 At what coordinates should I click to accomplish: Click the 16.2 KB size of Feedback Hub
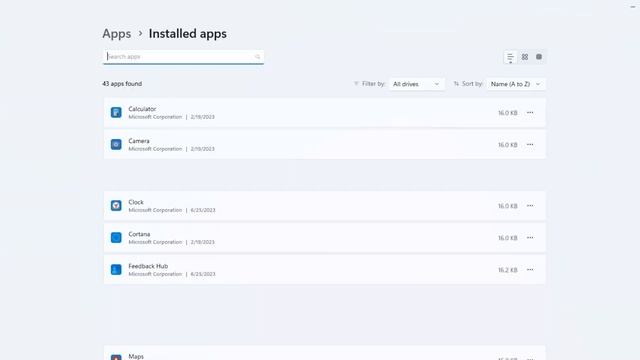click(507, 270)
